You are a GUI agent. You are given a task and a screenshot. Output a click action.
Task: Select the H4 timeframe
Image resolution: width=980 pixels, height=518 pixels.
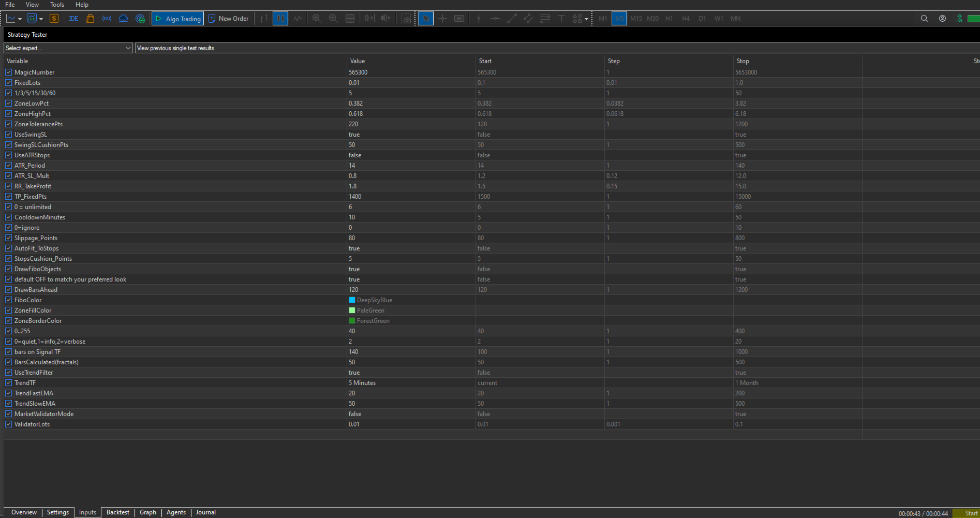click(x=686, y=19)
